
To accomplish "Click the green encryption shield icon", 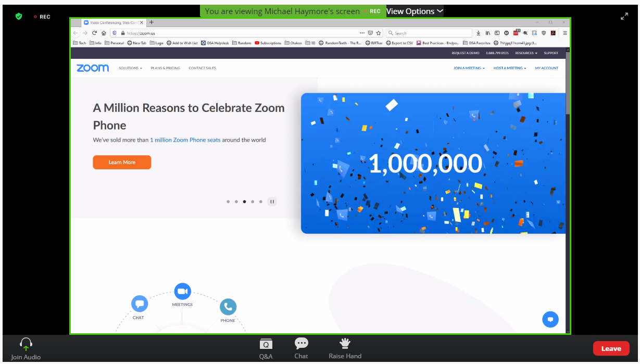I will (19, 16).
